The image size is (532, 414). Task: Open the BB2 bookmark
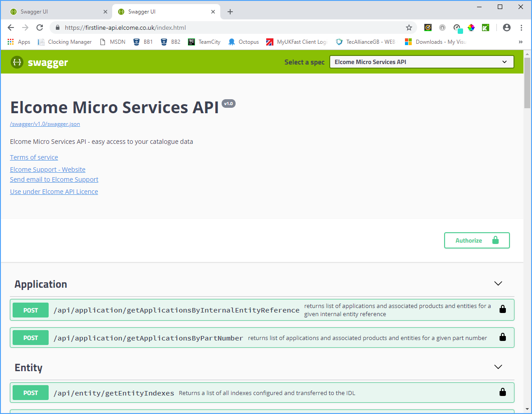coord(170,42)
